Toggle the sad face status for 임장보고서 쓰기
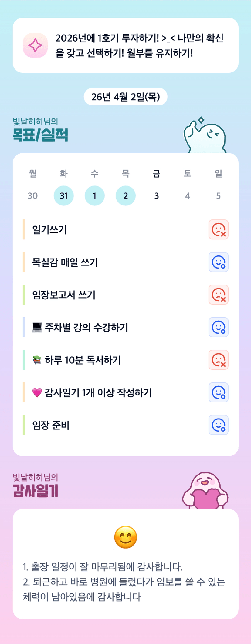Screen dimensions: 251x644 coord(218,295)
